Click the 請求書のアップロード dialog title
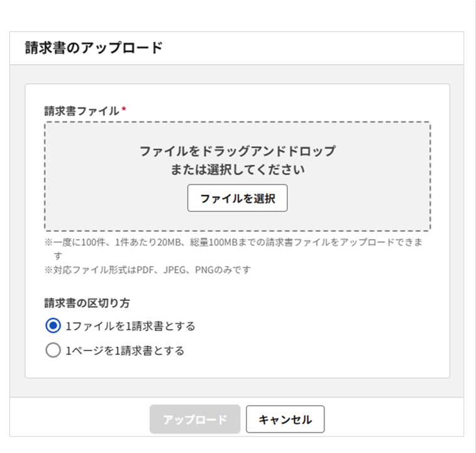 coord(94,48)
